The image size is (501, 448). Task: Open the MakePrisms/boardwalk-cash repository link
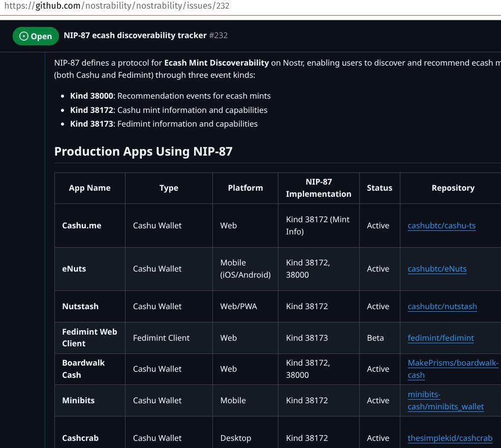(453, 369)
